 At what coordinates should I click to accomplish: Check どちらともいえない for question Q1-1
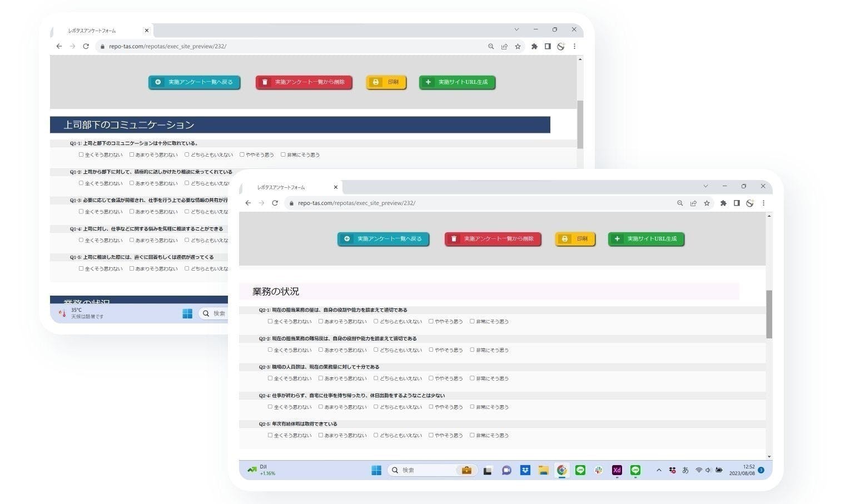(x=187, y=154)
